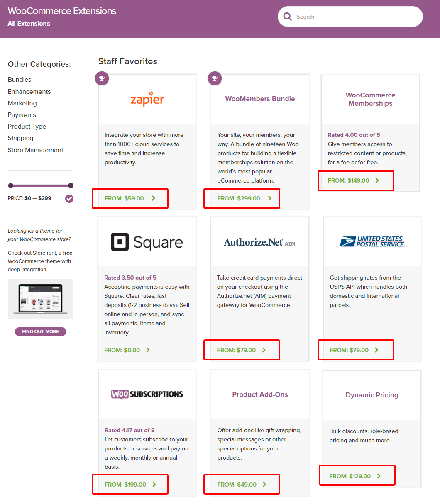Click the FROM: $129.00 Dynamic Pricing link

(x=350, y=476)
